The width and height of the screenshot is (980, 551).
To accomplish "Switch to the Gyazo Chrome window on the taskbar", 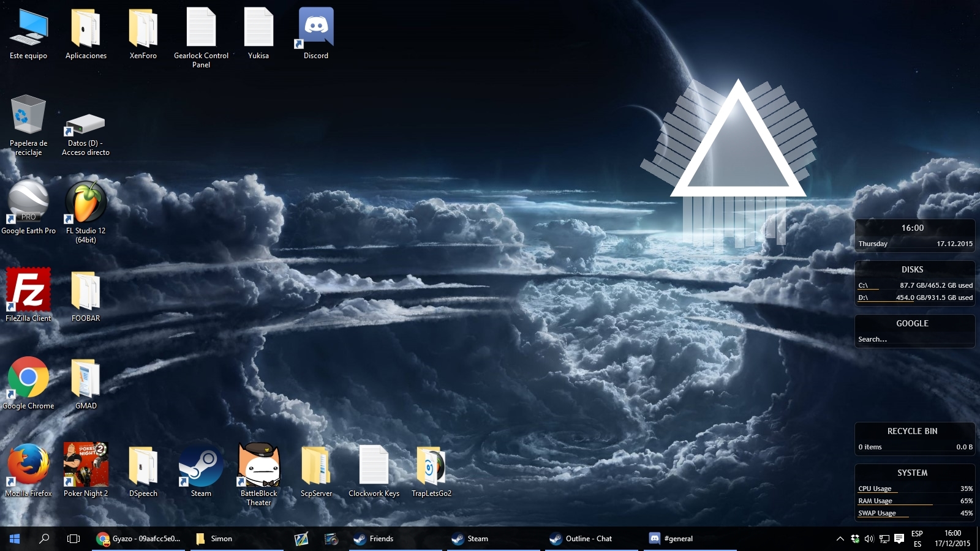I will point(138,539).
